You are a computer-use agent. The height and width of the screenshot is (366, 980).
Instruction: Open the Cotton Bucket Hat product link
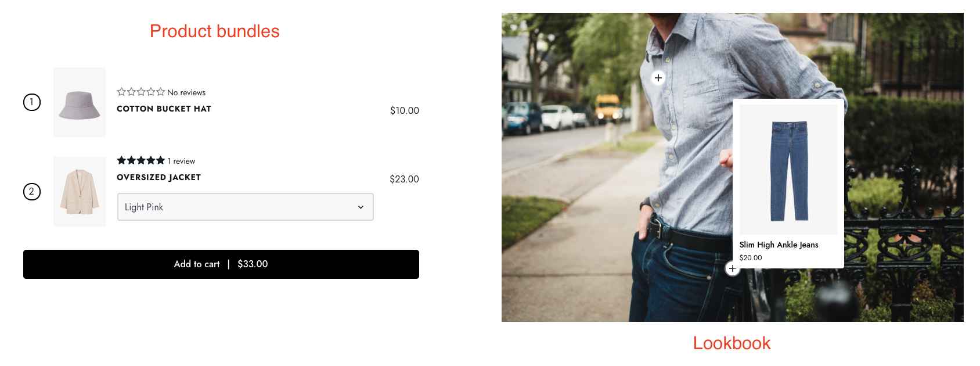coord(164,109)
